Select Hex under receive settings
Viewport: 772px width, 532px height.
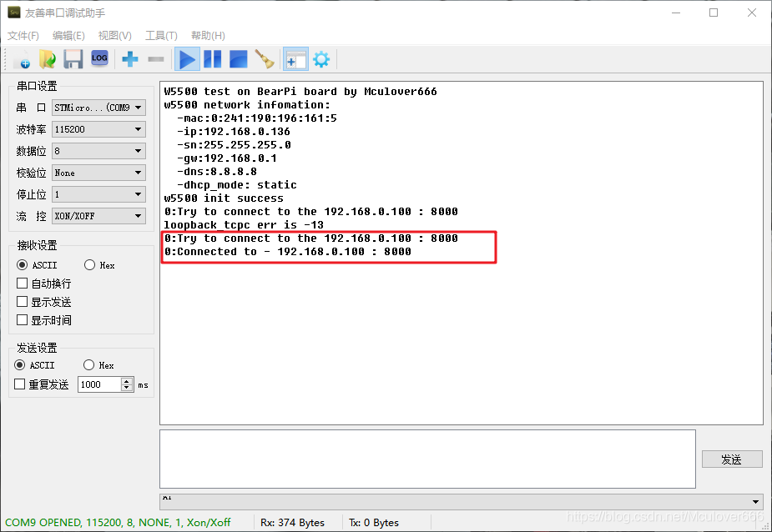click(x=99, y=265)
